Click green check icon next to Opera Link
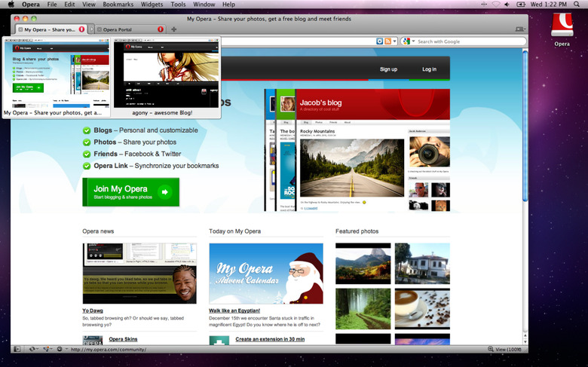 pos(87,166)
